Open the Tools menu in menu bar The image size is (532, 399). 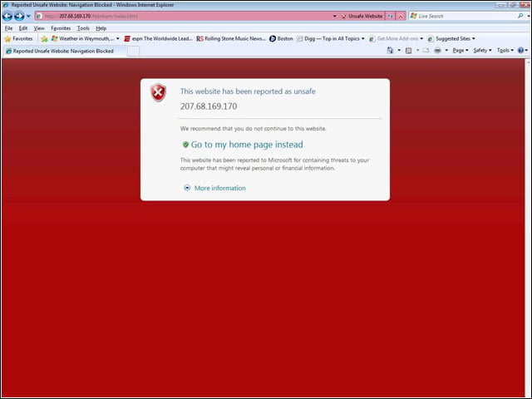coord(83,28)
